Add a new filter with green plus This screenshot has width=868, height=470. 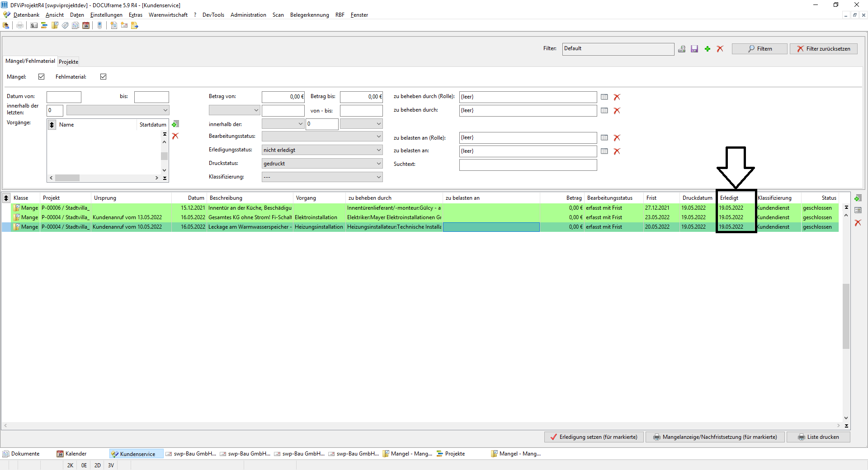click(708, 49)
